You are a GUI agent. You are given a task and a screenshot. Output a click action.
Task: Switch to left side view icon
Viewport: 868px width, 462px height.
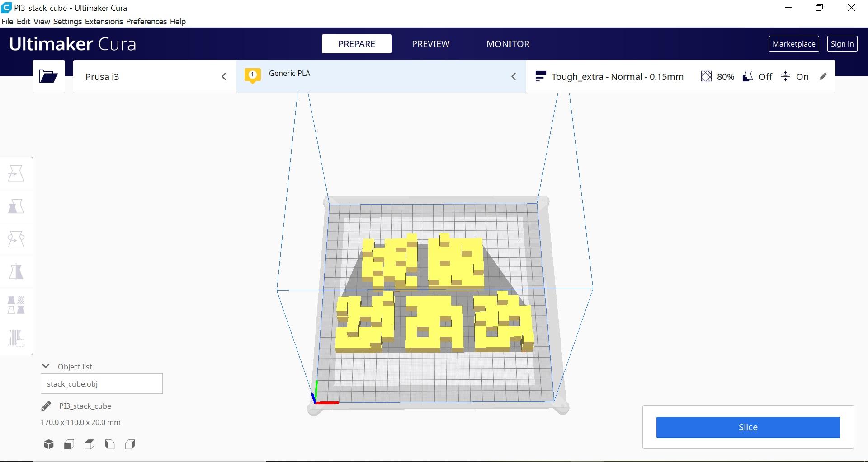(x=110, y=444)
